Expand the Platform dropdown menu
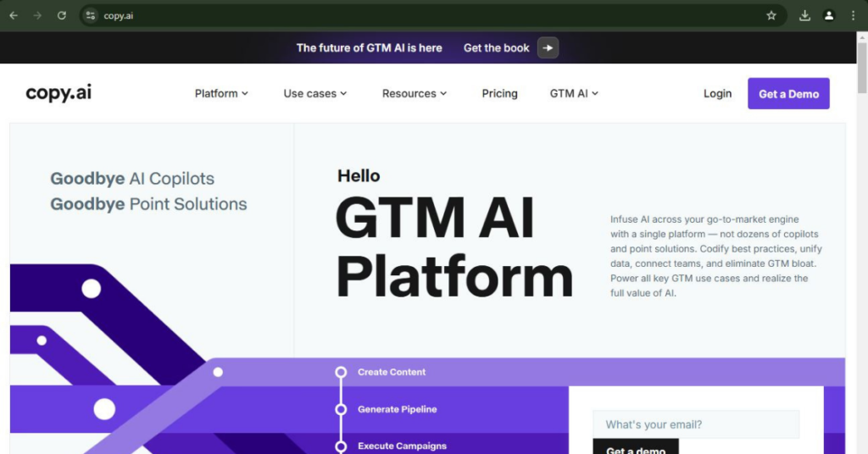Image resolution: width=868 pixels, height=454 pixels. click(221, 93)
